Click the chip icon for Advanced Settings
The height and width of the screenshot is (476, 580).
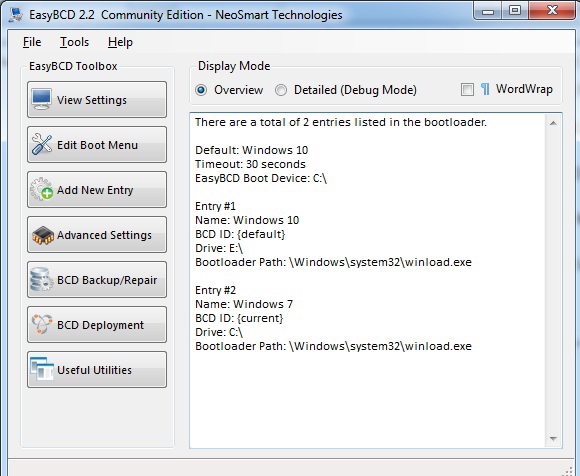[43, 235]
